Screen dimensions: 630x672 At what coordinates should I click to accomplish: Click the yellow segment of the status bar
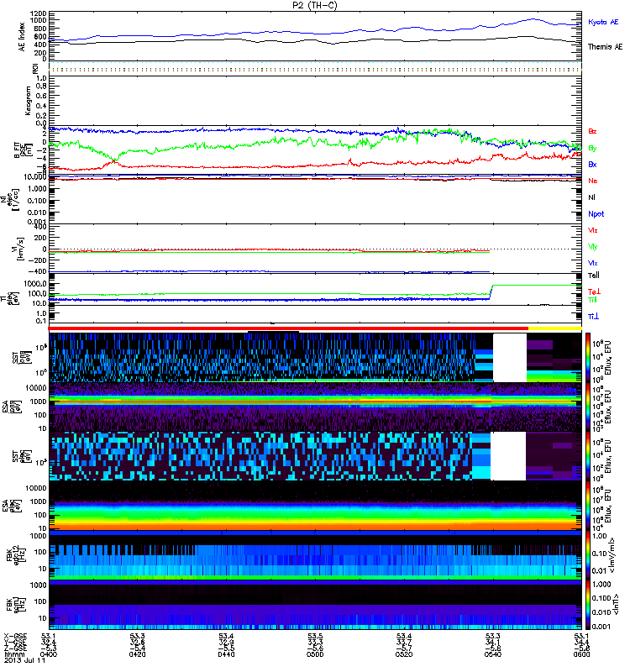554,328
